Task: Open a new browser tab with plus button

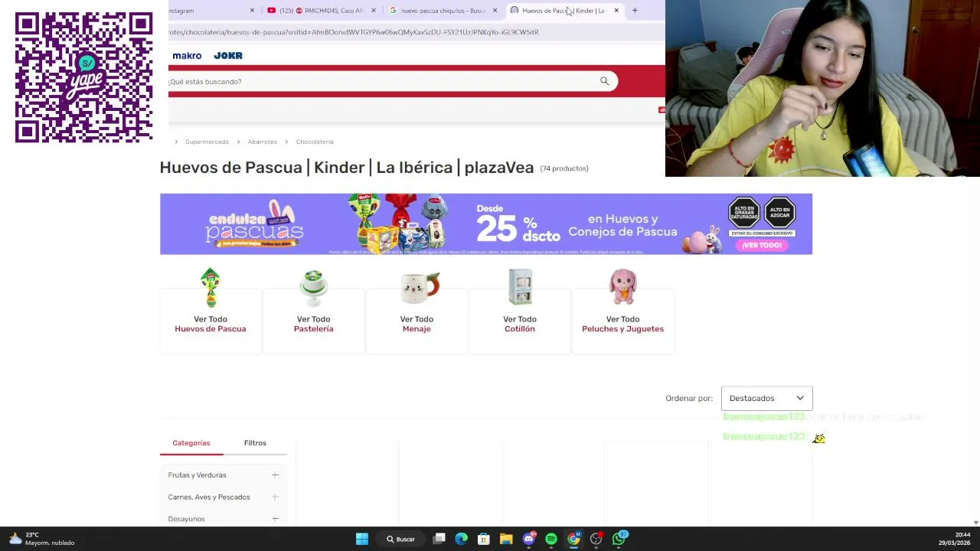Action: 635,11
